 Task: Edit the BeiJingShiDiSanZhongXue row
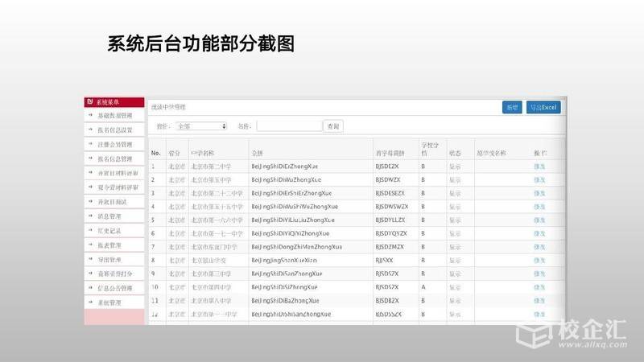539,274
